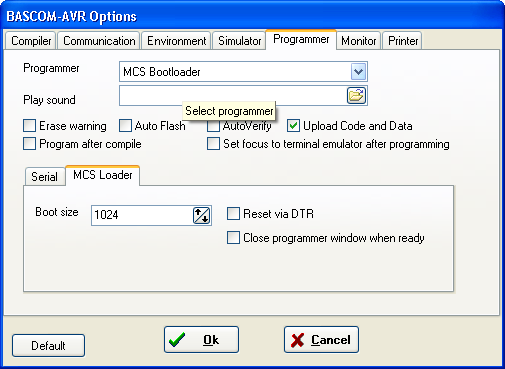Click the Boot size up/down stepper icon
The width and height of the screenshot is (505, 369).
coord(202,215)
